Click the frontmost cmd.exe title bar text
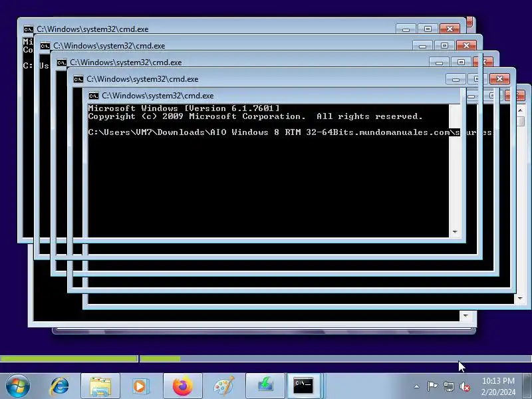 coord(158,96)
